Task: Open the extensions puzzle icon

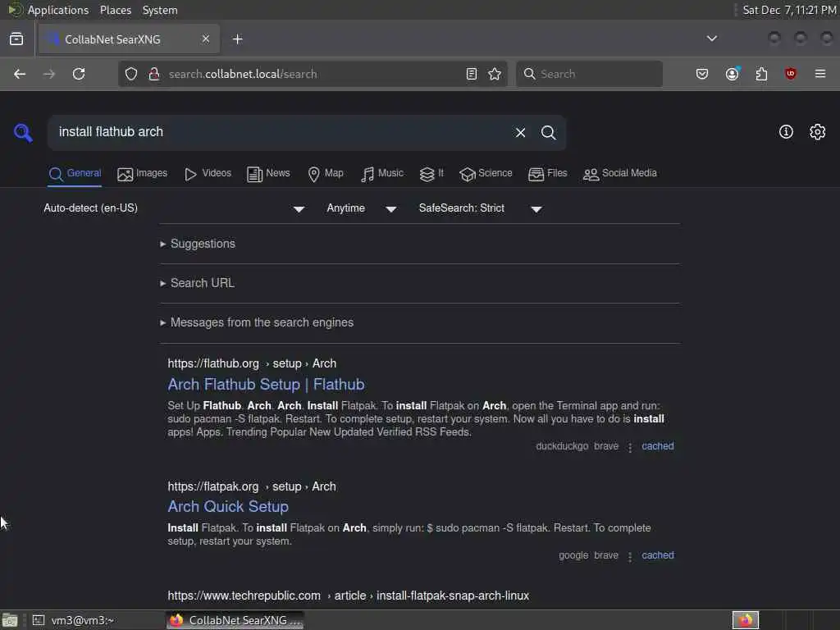Action: click(x=761, y=74)
